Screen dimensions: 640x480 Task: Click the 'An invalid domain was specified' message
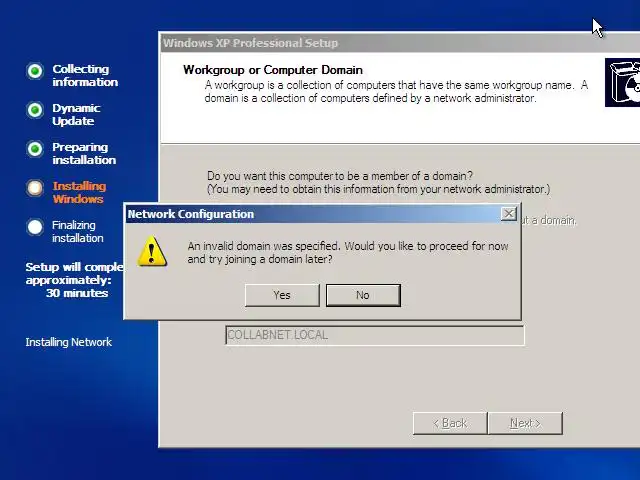tap(348, 253)
